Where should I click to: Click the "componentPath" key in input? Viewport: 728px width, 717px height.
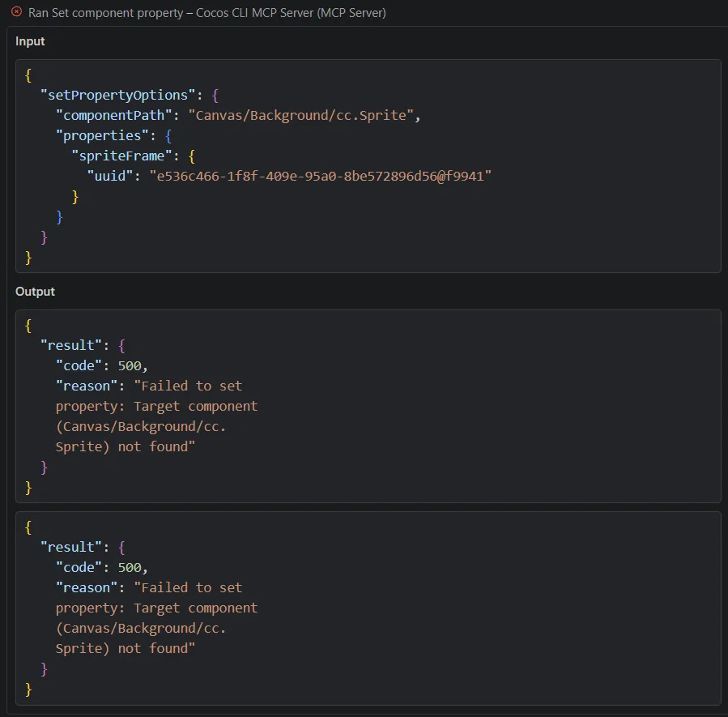pos(114,115)
